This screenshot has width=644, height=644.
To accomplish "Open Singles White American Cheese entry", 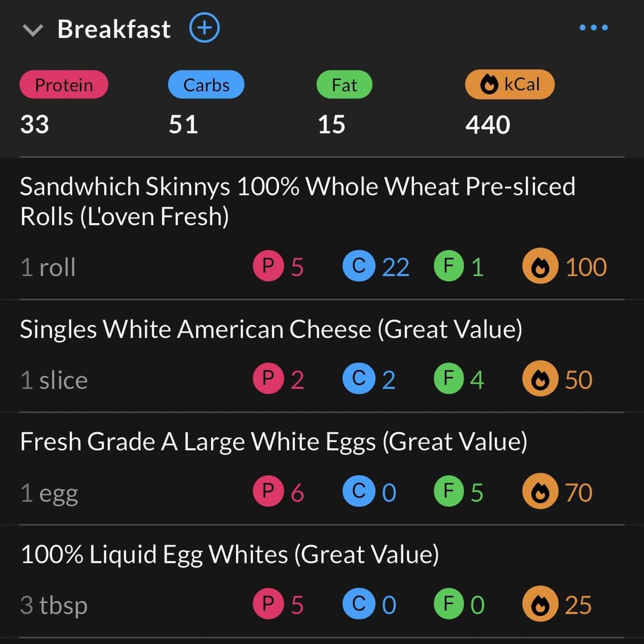I will (x=271, y=329).
